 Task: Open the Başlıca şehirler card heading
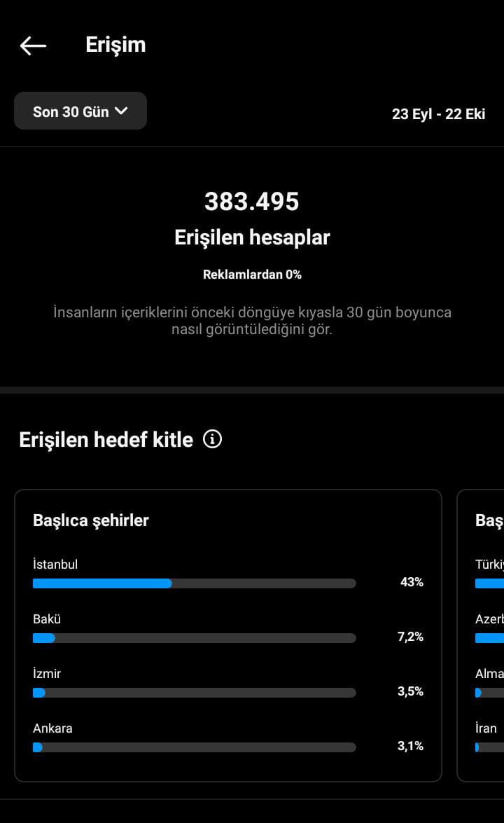pyautogui.click(x=91, y=520)
